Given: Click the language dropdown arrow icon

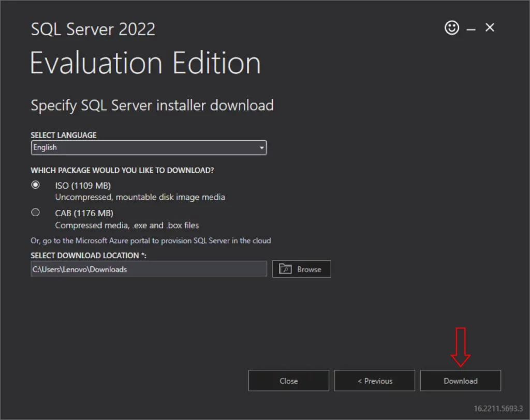Looking at the screenshot, I should coord(261,147).
